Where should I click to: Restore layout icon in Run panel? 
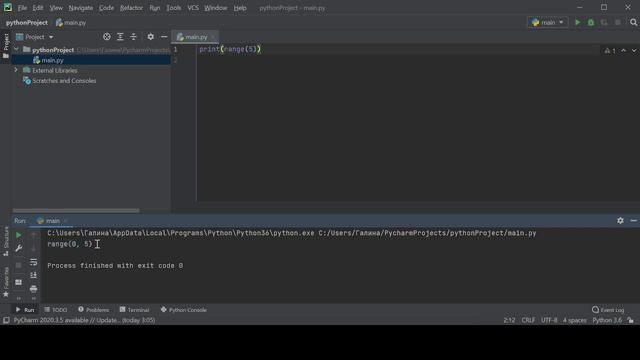[18, 282]
